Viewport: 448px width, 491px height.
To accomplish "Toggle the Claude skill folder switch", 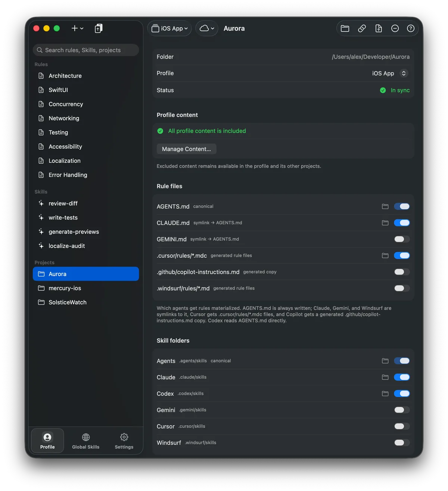I will 402,377.
